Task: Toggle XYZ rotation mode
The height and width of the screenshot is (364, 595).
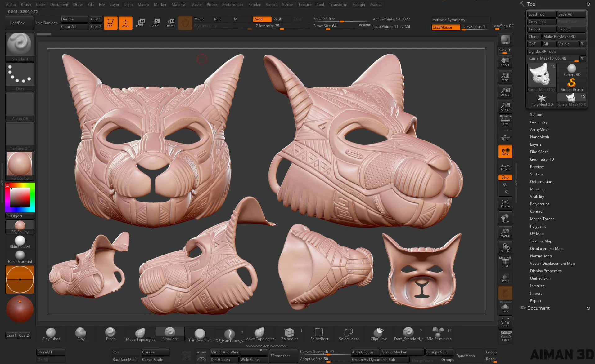Action: pyautogui.click(x=505, y=178)
